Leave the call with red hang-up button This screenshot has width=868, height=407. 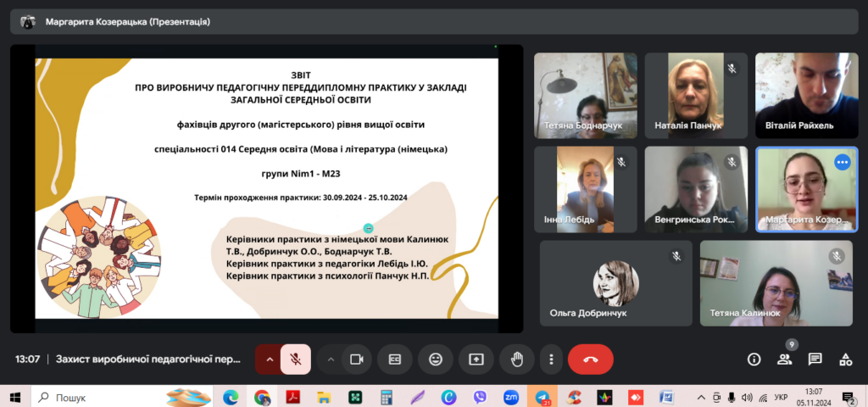click(x=591, y=359)
